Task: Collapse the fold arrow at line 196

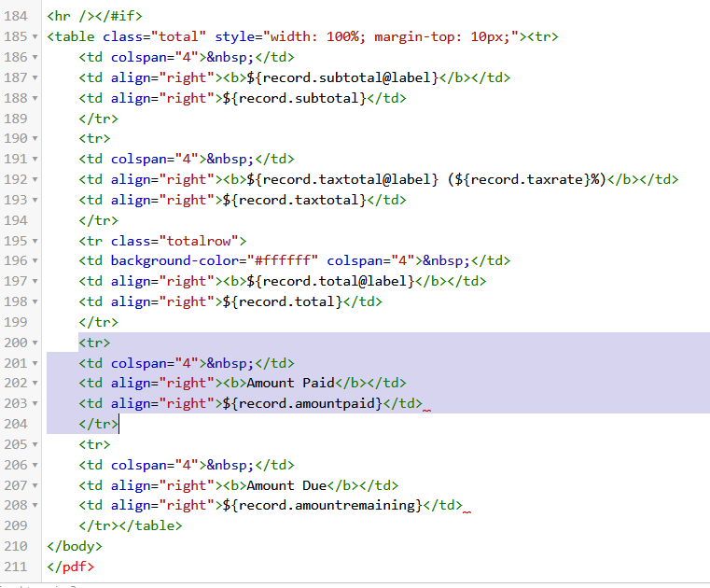Action: click(35, 261)
